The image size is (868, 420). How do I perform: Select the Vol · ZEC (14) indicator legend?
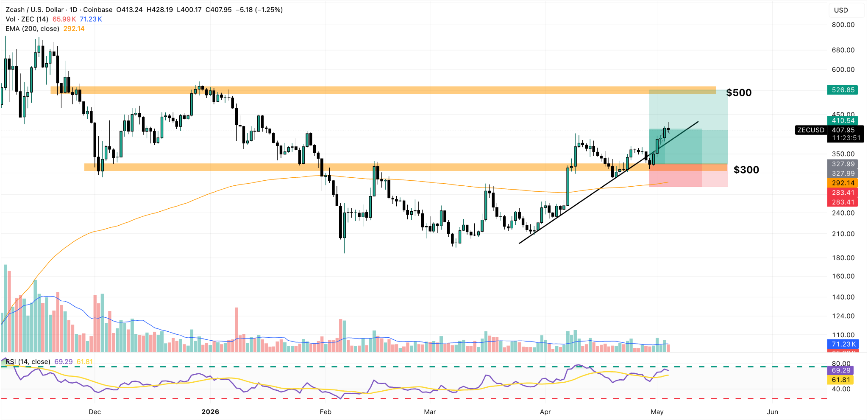(27, 19)
